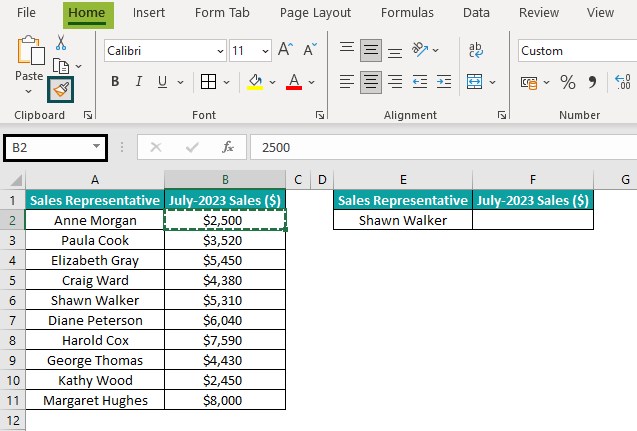
Task: Expand Font Color dropdown arrow
Action: [312, 82]
